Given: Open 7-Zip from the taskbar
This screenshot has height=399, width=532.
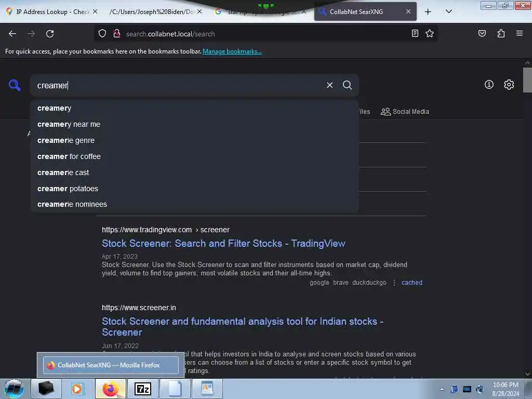Looking at the screenshot, I should [x=143, y=389].
